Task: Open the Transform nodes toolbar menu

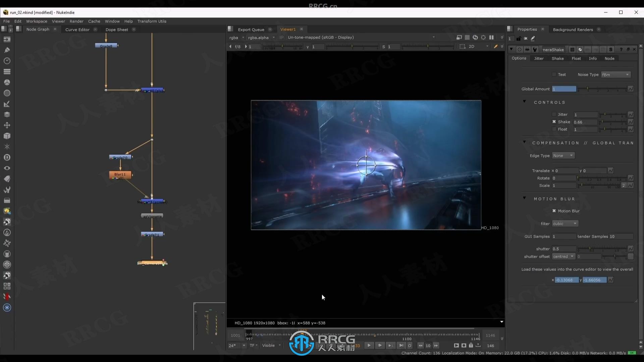Action: [x=7, y=125]
